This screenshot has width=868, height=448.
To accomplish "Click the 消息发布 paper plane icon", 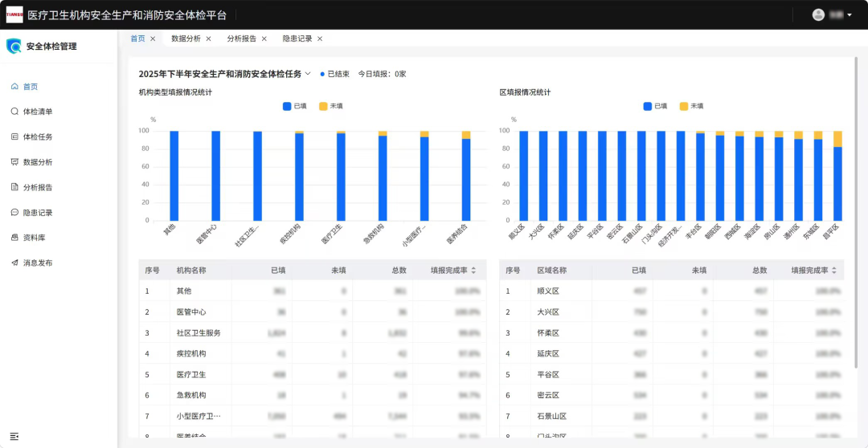I will point(14,263).
